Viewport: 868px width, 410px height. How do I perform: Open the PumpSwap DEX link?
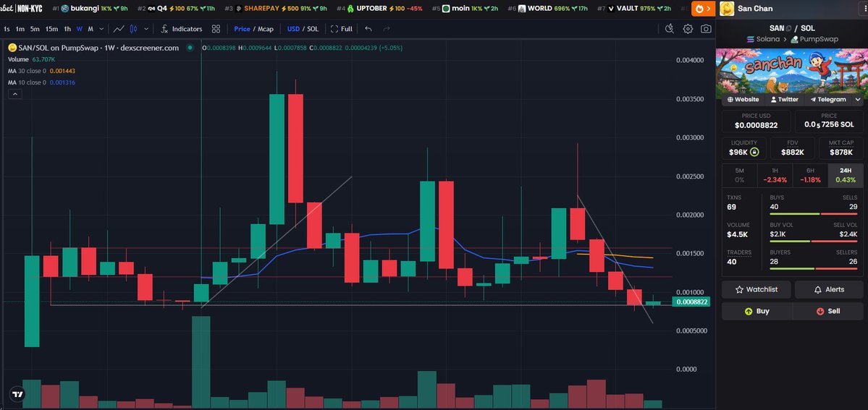tap(814, 39)
